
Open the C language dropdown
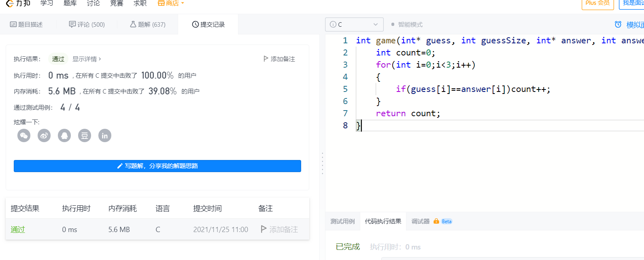[354, 24]
